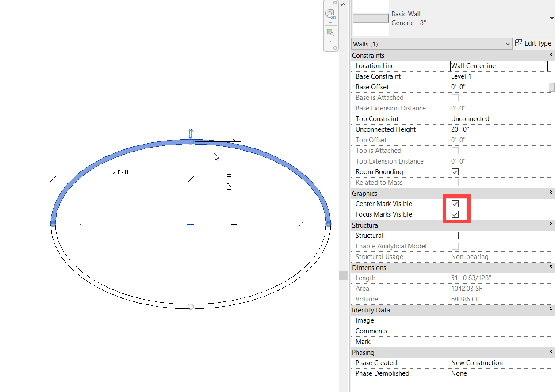Click the Edit Type icon
Viewport: 555px width, 392px height.
[x=518, y=42]
